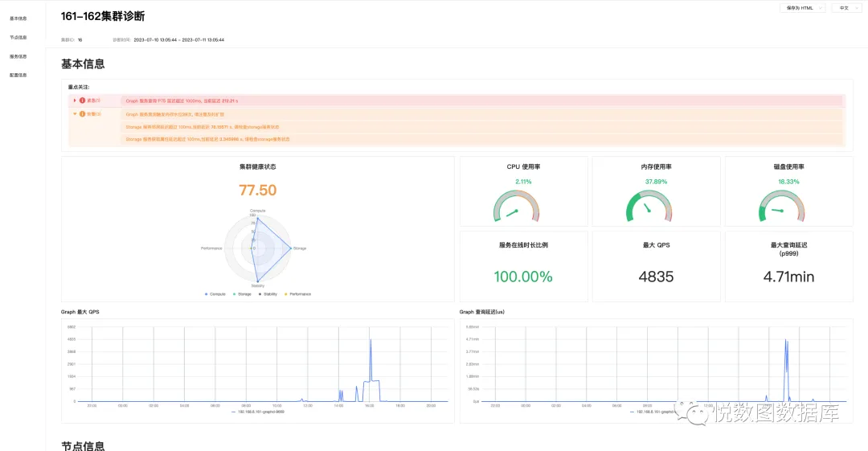Screen dimensions: 868x451
Task: Toggle graphd series legend in latency chart
Action: point(653,412)
